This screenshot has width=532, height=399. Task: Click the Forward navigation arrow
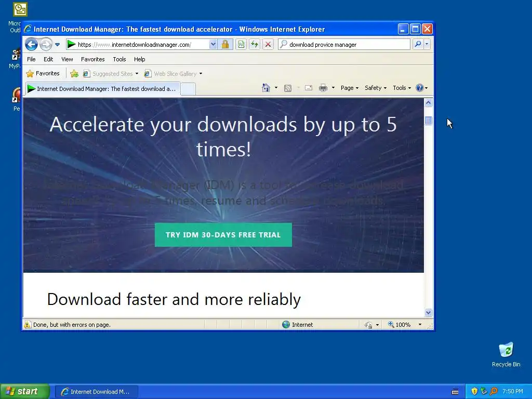pos(46,45)
